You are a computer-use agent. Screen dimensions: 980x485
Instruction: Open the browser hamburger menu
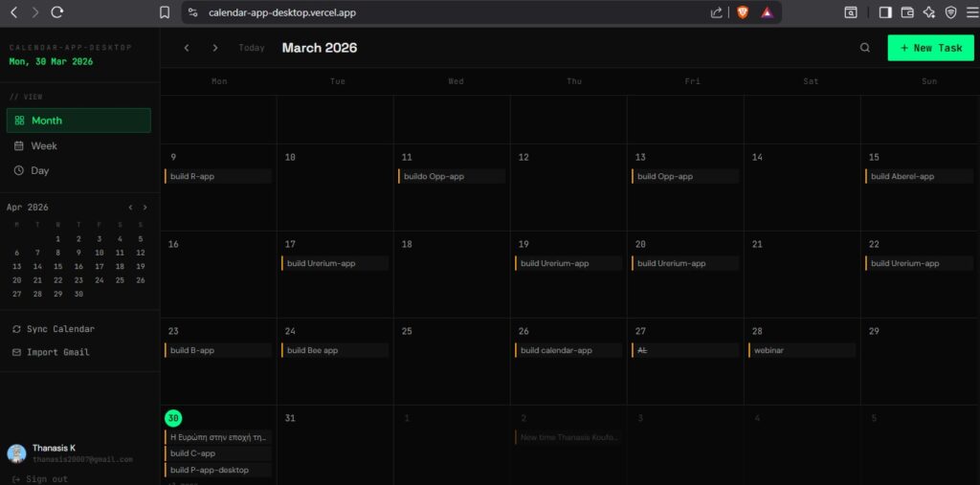click(x=972, y=12)
